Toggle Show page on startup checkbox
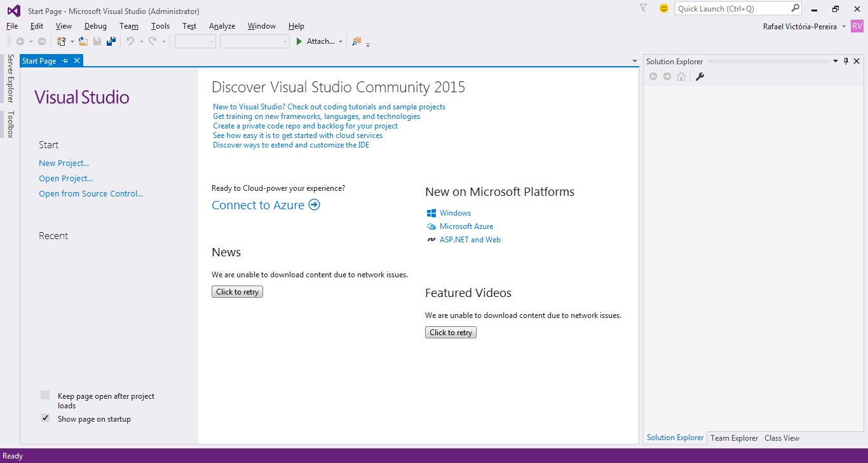 point(45,418)
